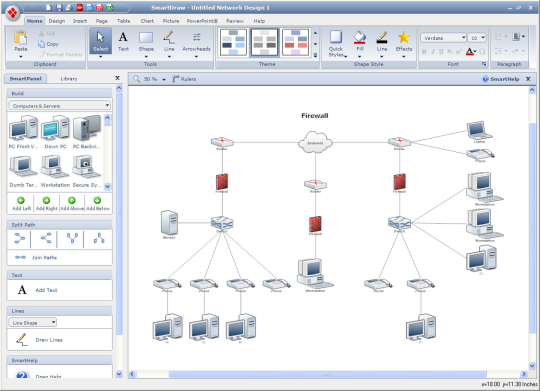Click the zoom magnifier icon
This screenshot has width=540, height=391.
click(137, 79)
